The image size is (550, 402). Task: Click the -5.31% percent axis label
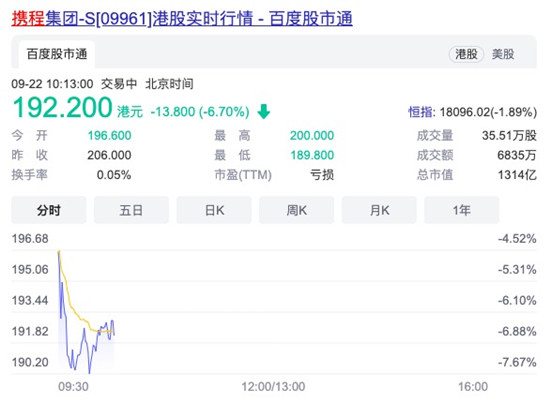517,270
